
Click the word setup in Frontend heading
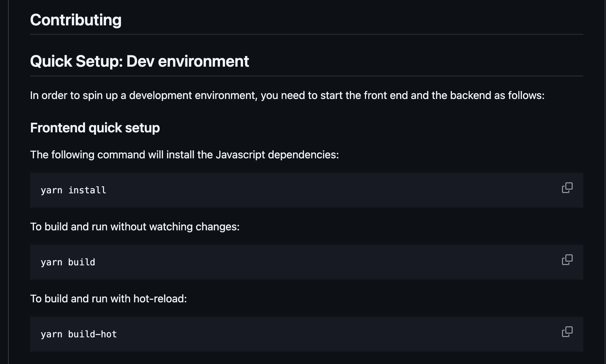coord(142,128)
